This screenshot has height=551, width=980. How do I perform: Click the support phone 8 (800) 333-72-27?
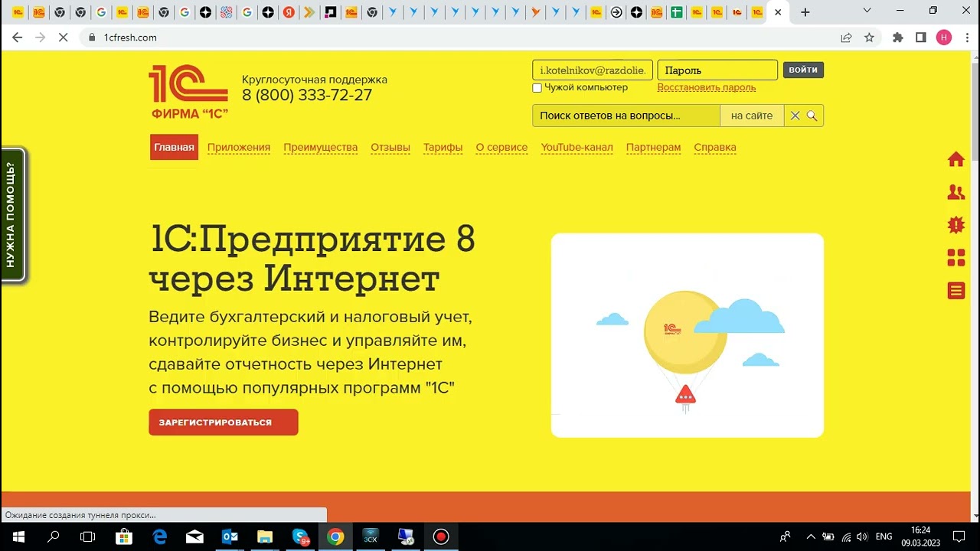pos(307,96)
